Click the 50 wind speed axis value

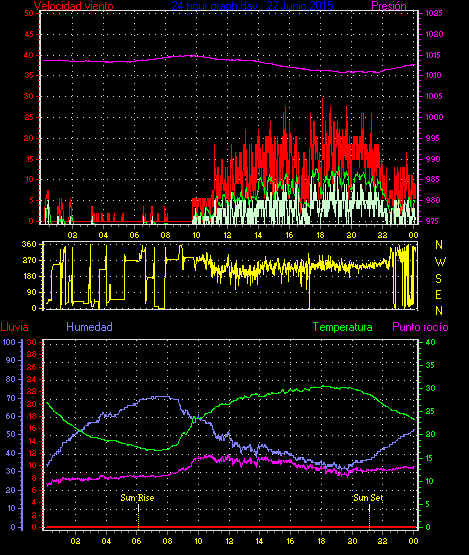(x=29, y=13)
